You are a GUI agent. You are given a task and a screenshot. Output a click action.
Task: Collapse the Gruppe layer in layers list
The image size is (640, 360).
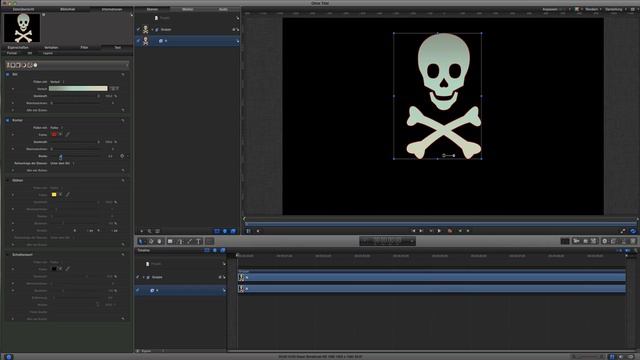tap(152, 29)
